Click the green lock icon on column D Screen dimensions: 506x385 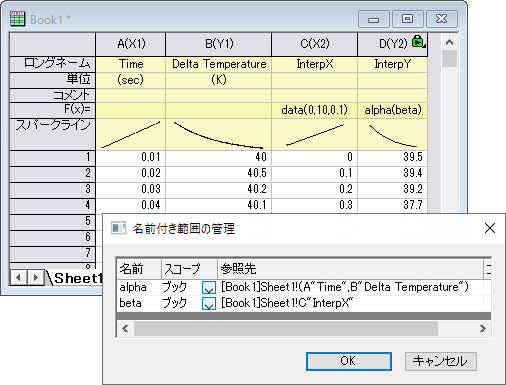coord(418,42)
